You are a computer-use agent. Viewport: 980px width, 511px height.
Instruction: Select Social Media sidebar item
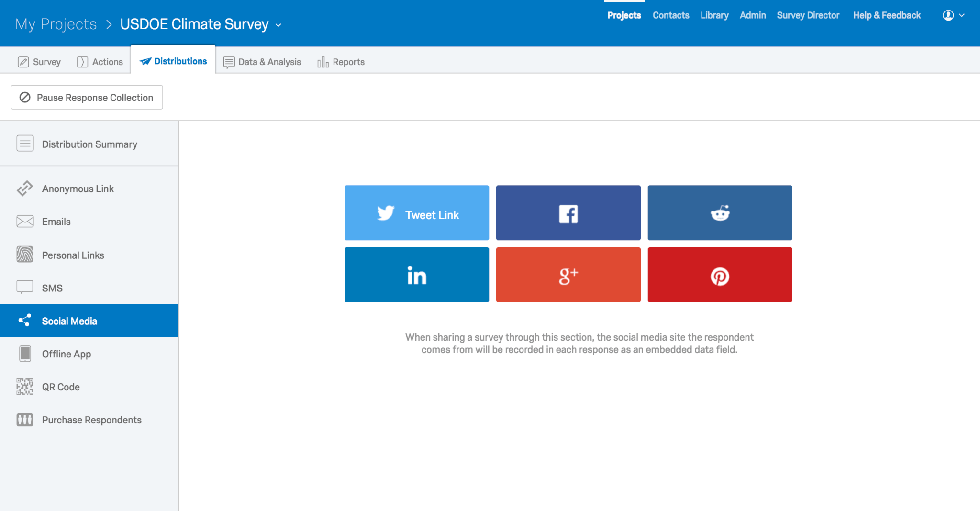[89, 321]
